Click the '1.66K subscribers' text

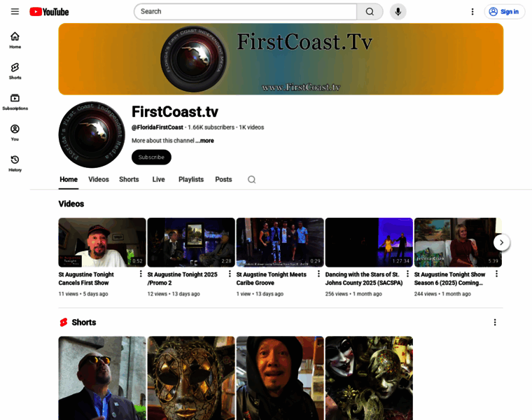coord(211,127)
